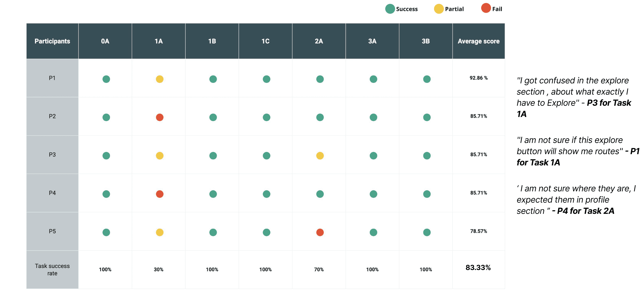Click P1's average score 92.86 %

478,78
